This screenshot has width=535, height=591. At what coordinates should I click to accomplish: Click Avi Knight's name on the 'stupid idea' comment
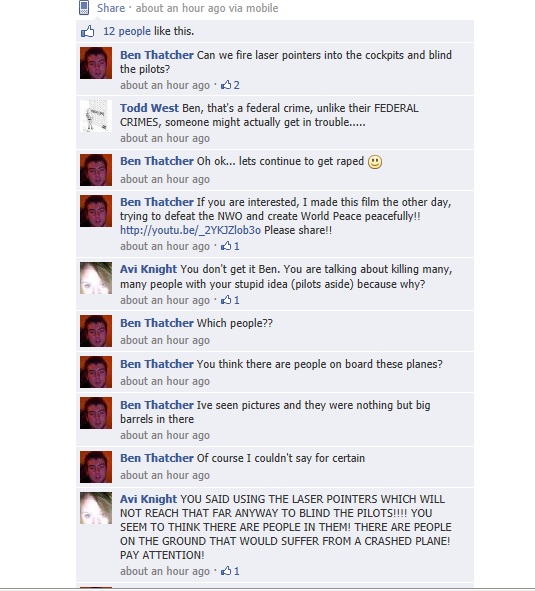(x=148, y=269)
